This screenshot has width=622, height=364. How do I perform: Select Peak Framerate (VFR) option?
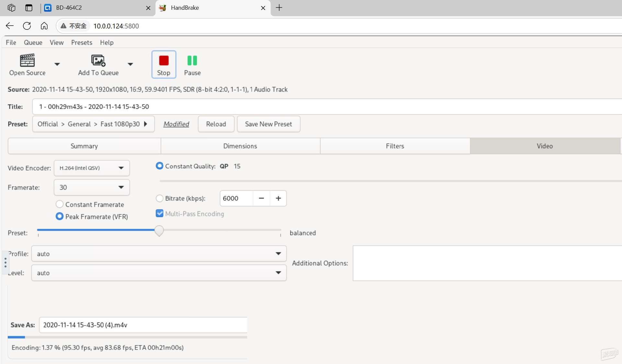click(59, 216)
